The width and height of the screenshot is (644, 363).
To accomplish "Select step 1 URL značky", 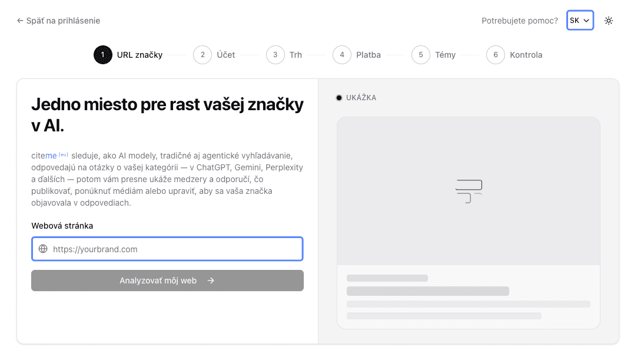I will (x=128, y=55).
